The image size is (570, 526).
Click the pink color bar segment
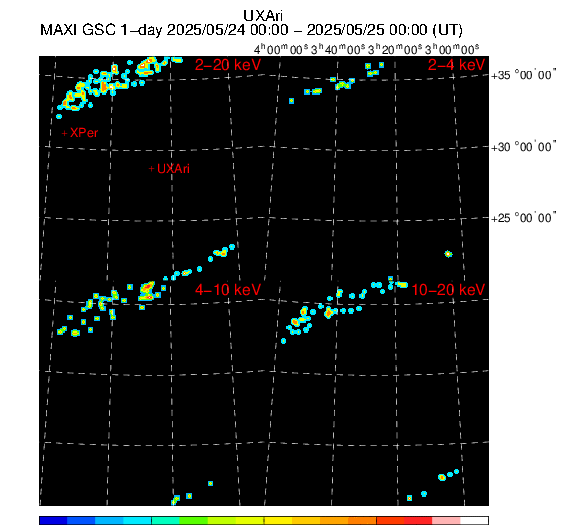click(446, 520)
